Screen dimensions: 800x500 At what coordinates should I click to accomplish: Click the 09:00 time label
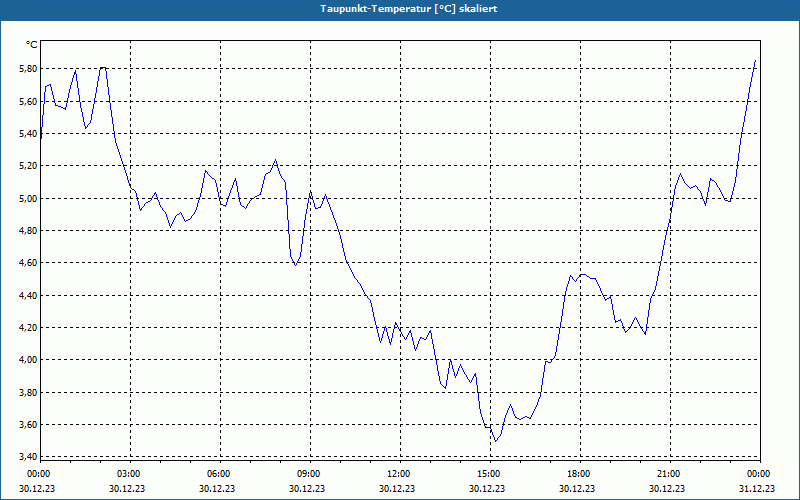[x=309, y=474]
